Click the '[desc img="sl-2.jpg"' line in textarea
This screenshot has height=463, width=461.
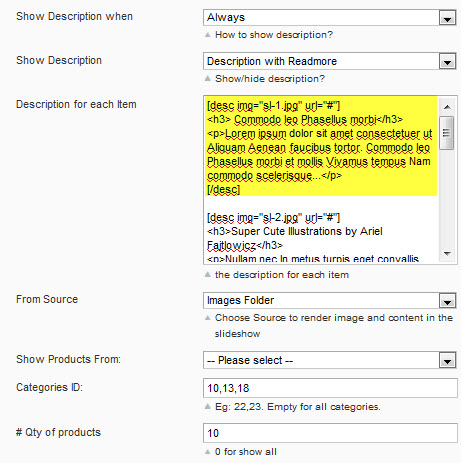[x=273, y=217]
